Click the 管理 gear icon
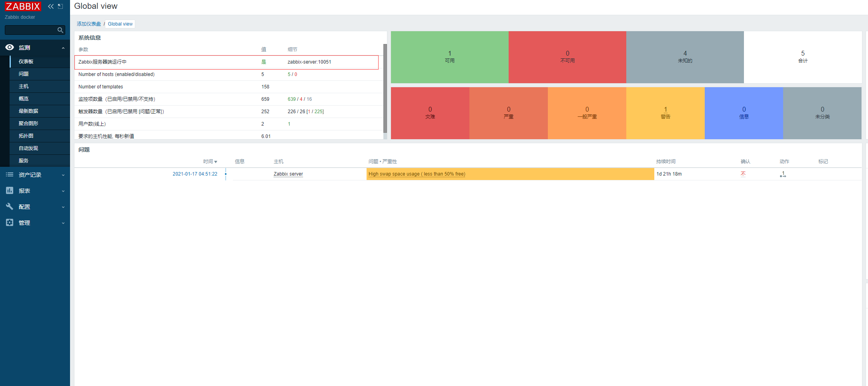 [x=10, y=222]
